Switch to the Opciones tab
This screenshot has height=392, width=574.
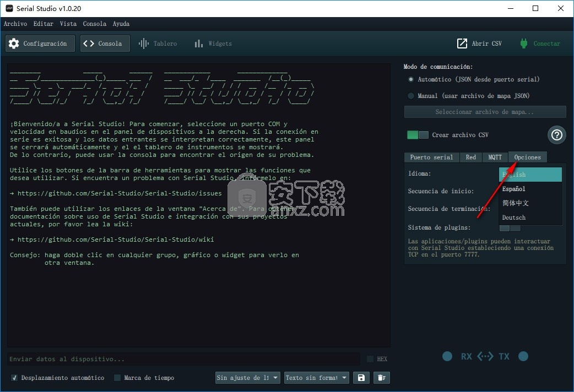tap(528, 157)
